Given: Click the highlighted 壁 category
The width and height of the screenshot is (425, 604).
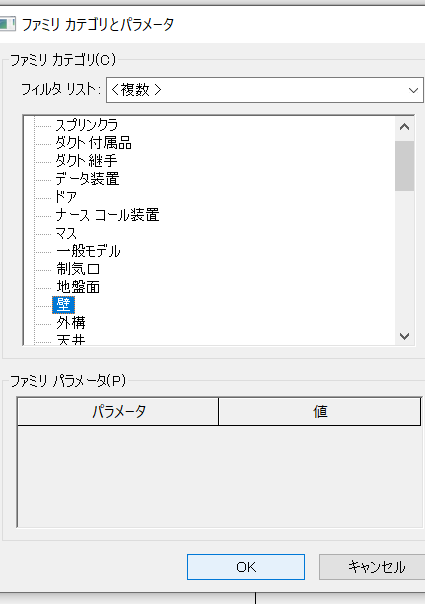Looking at the screenshot, I should pyautogui.click(x=64, y=305).
